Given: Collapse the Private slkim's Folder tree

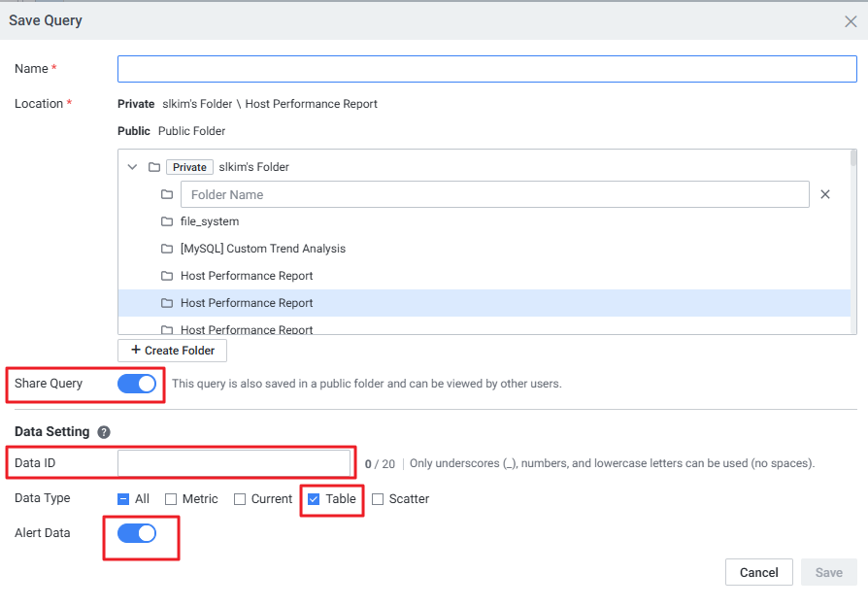Looking at the screenshot, I should [x=133, y=167].
